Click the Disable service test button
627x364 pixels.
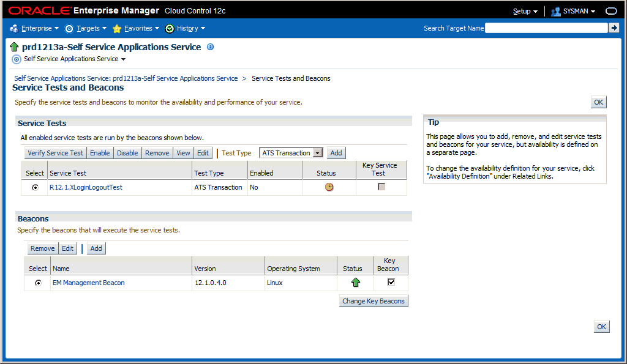127,153
